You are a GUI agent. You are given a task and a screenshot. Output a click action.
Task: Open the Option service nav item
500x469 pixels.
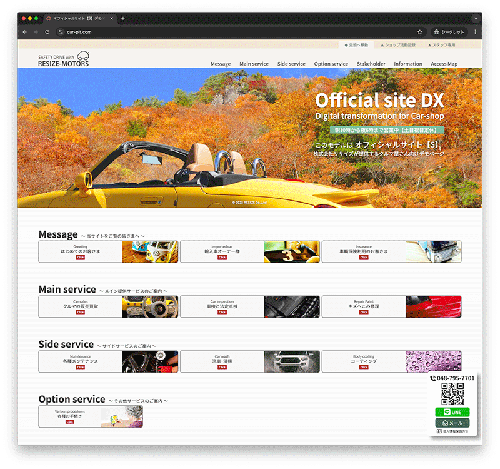pos(331,64)
